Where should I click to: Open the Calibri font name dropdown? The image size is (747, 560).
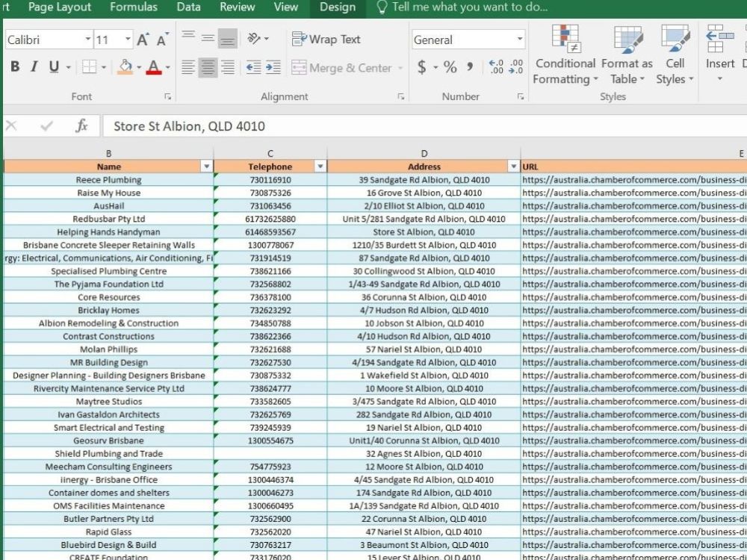point(88,40)
